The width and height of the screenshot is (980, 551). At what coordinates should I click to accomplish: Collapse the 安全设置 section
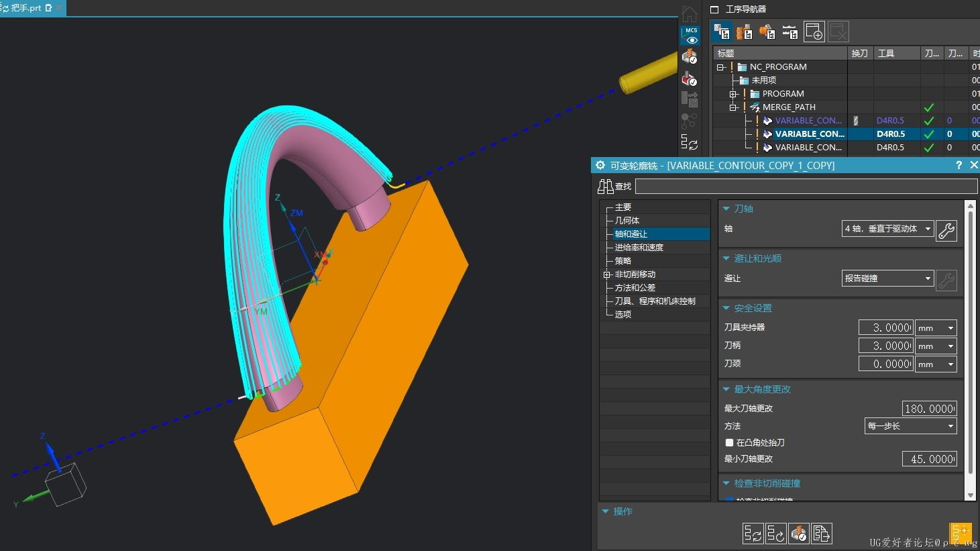pos(726,308)
